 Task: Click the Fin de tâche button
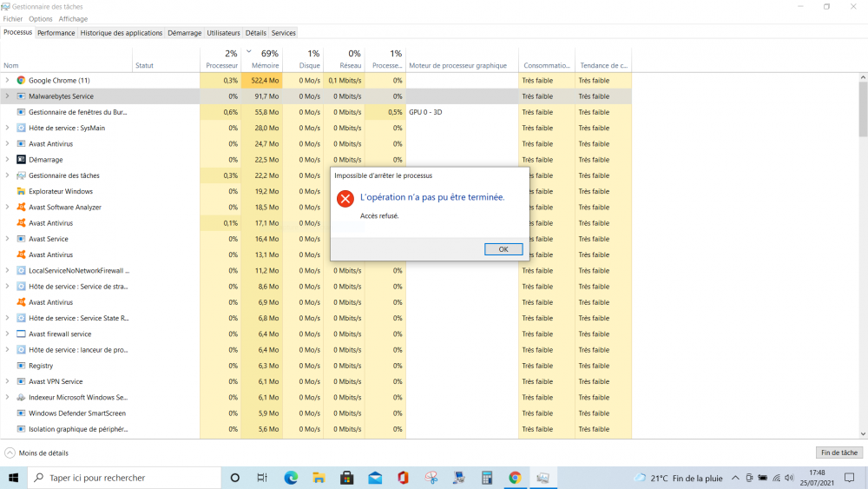(x=839, y=453)
